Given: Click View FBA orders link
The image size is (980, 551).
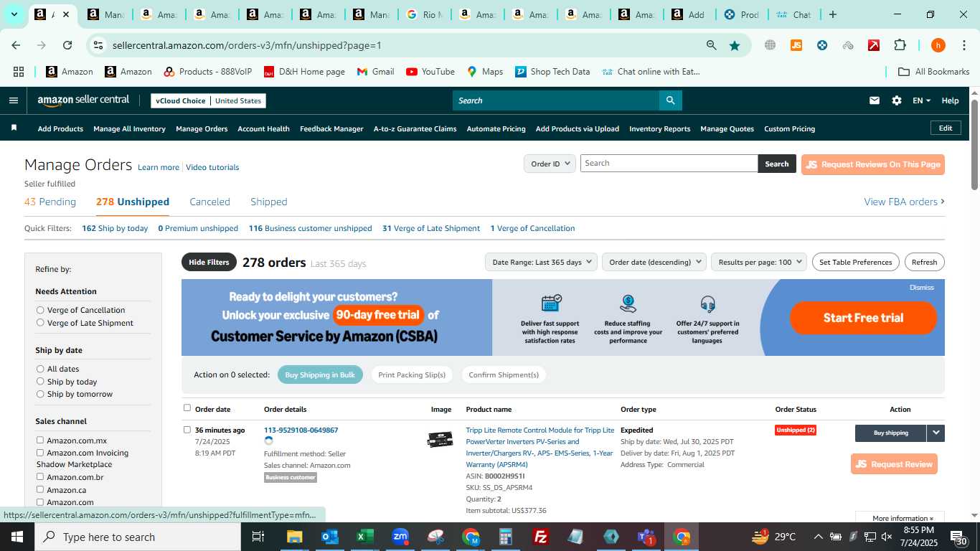Looking at the screenshot, I should [904, 202].
